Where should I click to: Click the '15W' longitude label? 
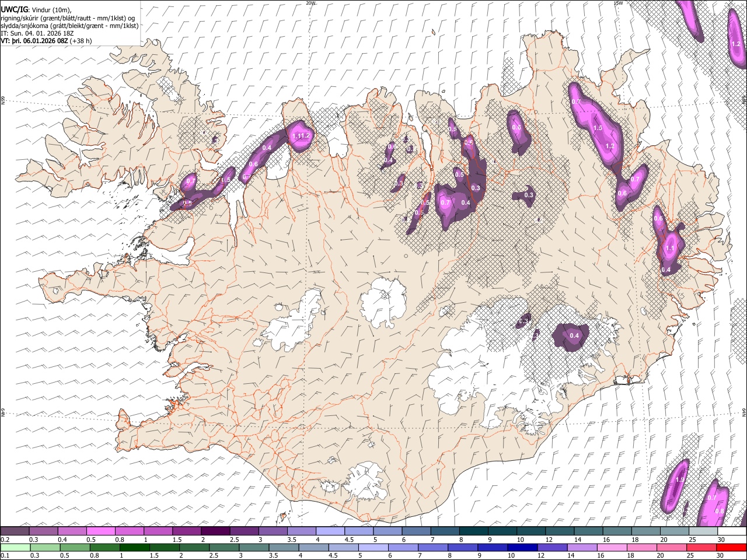pyautogui.click(x=618, y=3)
